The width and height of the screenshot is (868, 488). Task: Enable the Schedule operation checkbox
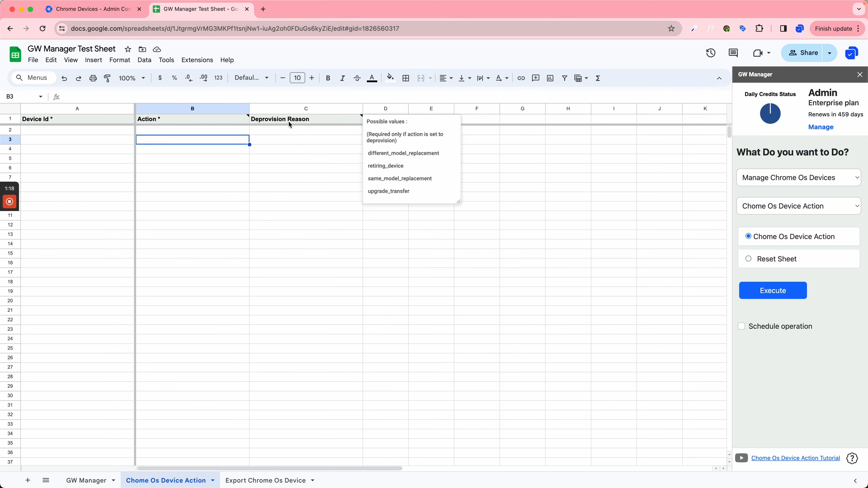point(742,326)
